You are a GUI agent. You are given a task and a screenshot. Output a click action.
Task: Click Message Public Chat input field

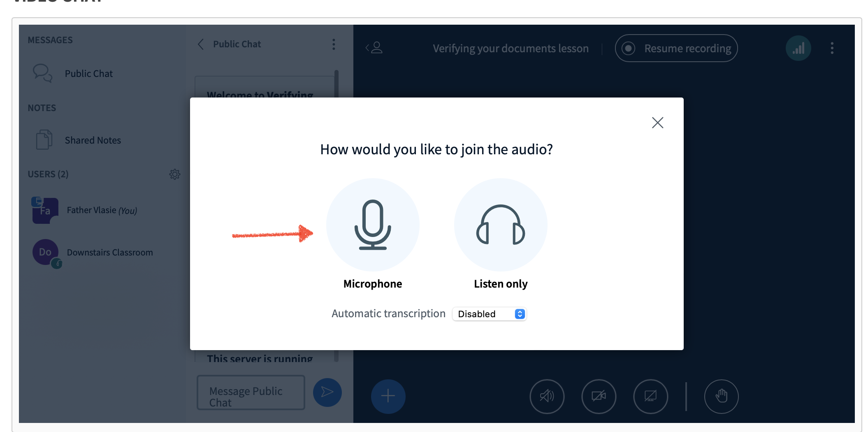coord(251,393)
